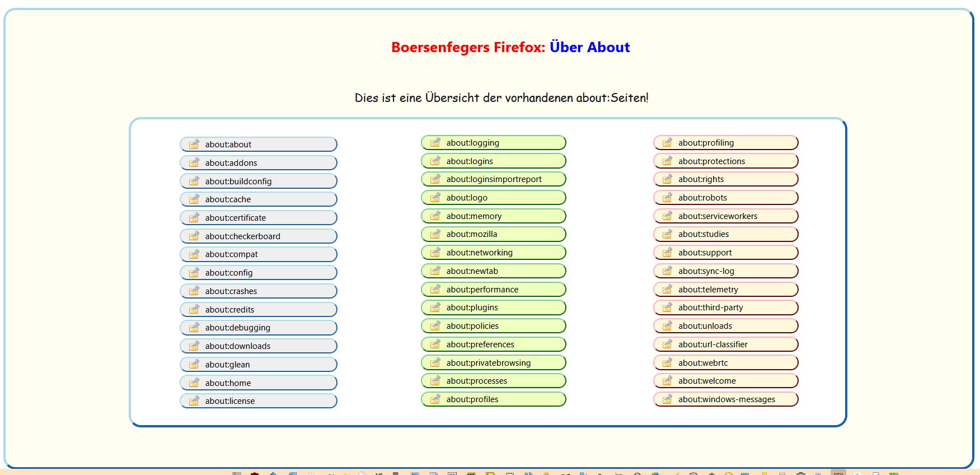
Task: Go to about:downloads
Action: point(259,346)
